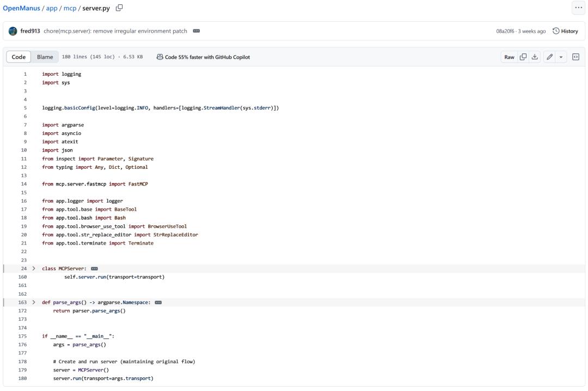Viewport: 588px width, 391px height.
Task: Open fred913 user profile link
Action: pos(30,31)
